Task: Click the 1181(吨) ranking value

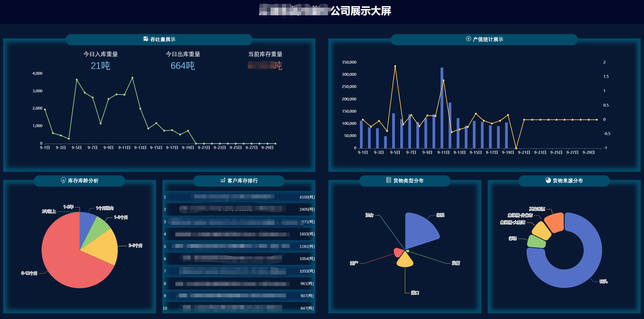Action: click(x=307, y=247)
